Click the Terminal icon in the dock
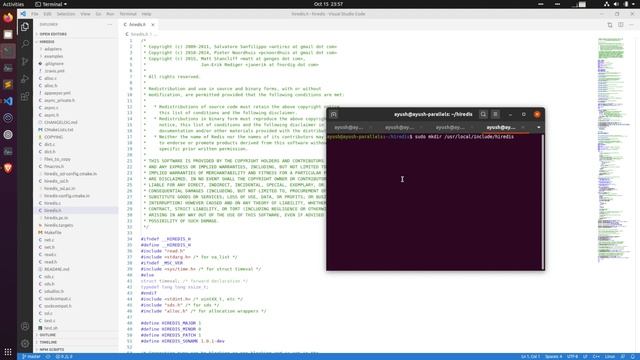The image size is (640, 360). (x=8, y=51)
